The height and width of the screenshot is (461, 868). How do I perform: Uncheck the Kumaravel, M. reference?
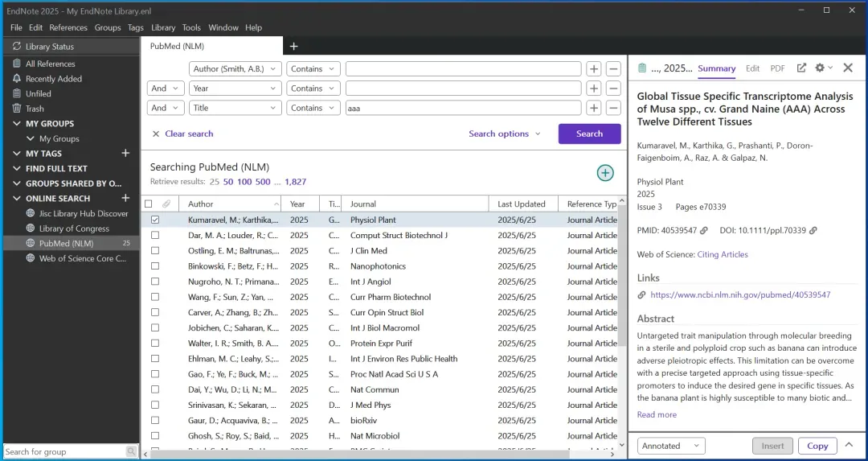coord(155,220)
